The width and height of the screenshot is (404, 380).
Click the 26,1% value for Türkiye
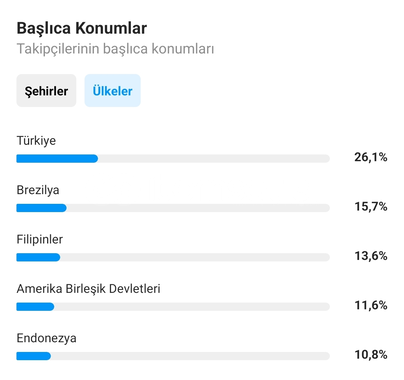(371, 157)
